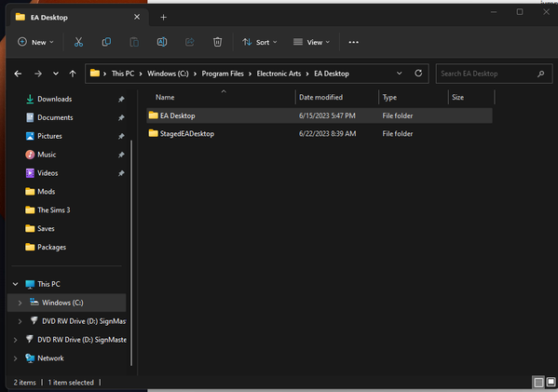Click the search magnifier icon

point(540,74)
